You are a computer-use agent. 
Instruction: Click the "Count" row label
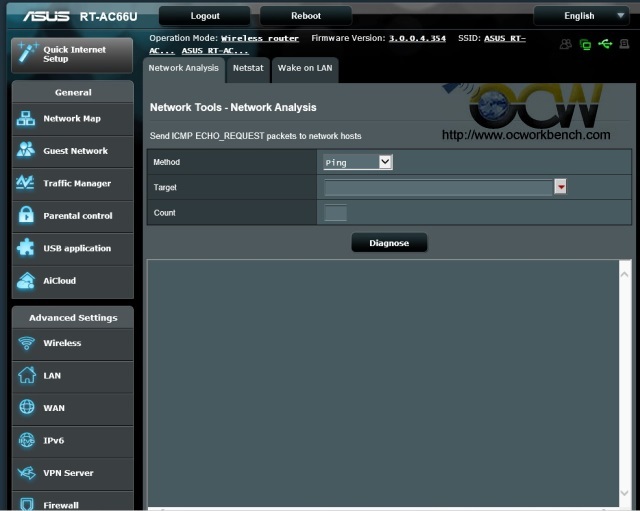click(x=164, y=213)
